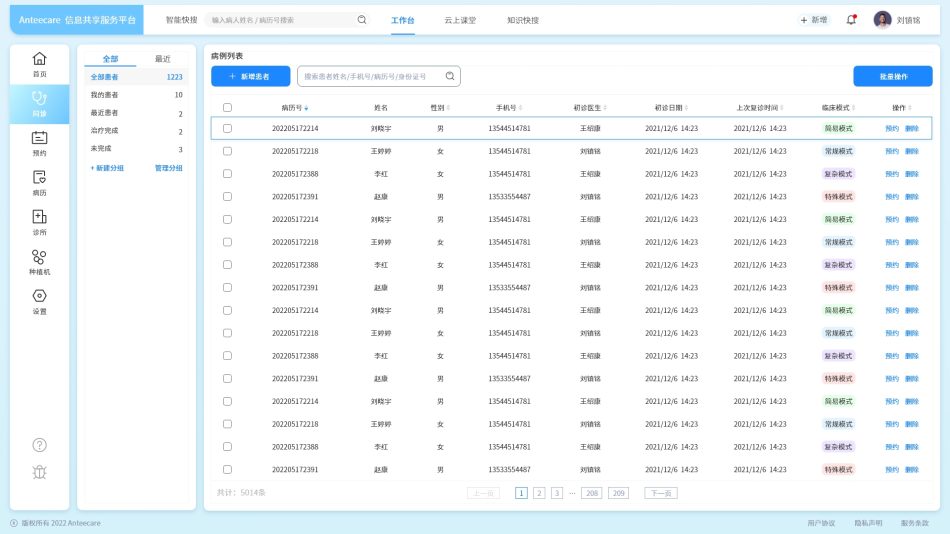Switch to the 最近 tab in patient panel
The image size is (950, 534).
pos(162,59)
